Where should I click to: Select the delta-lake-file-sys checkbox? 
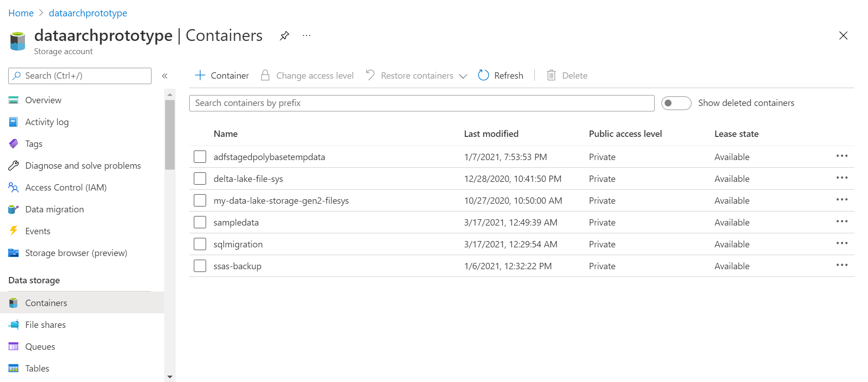(x=200, y=178)
